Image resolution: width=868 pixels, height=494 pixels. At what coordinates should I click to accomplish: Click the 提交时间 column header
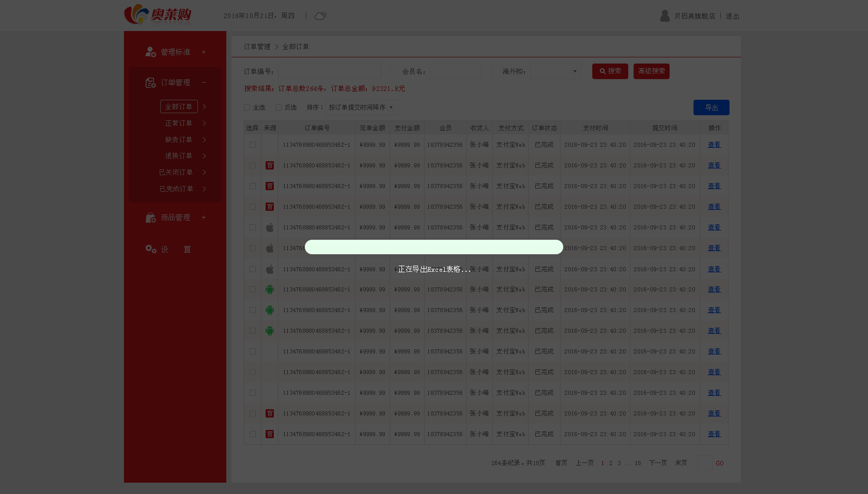(664, 128)
